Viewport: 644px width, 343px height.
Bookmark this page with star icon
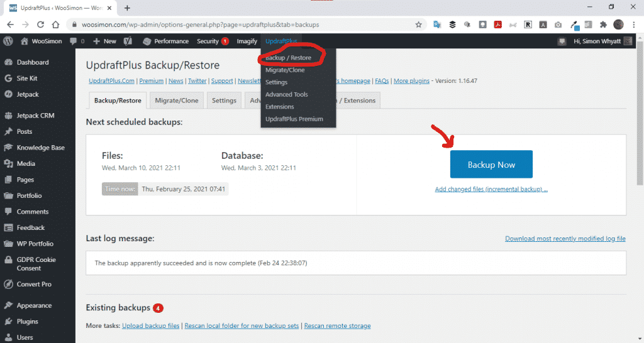point(418,24)
